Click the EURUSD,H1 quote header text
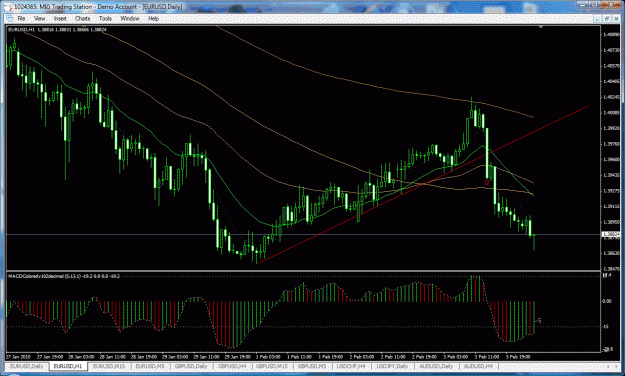Viewport: 625px width, 376px height. [x=57, y=30]
